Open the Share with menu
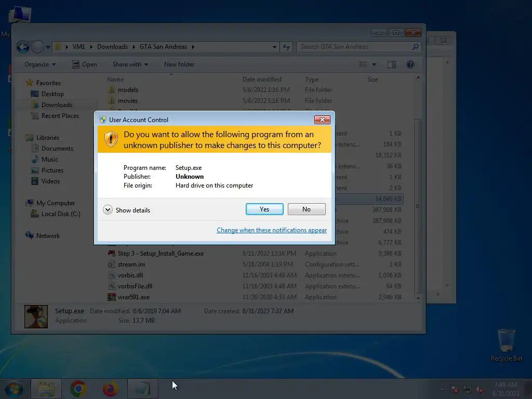Screen dimensions: 532x399 [x=130, y=64]
